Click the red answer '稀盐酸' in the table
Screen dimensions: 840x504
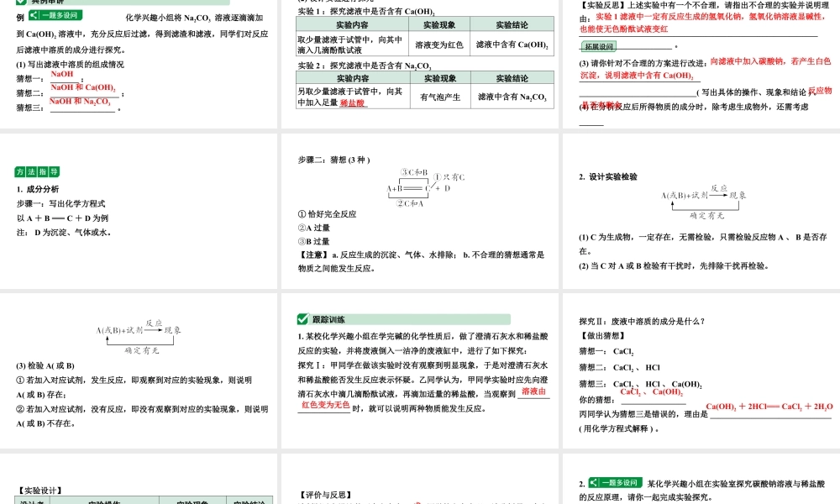coord(351,102)
